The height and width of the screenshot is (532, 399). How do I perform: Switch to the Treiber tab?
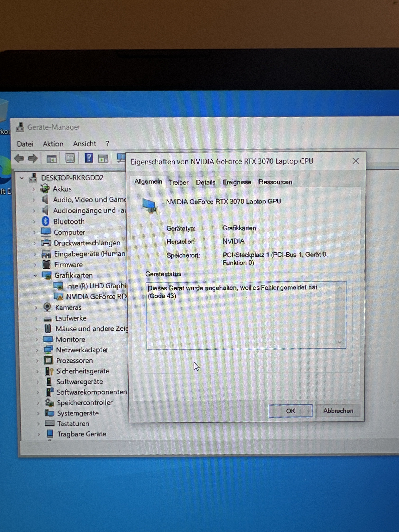pyautogui.click(x=179, y=182)
